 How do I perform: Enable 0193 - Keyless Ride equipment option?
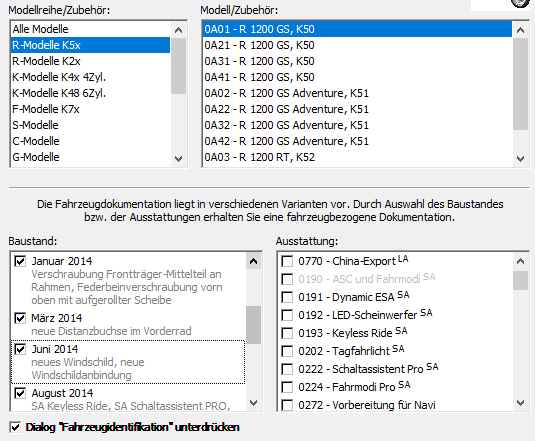click(287, 333)
